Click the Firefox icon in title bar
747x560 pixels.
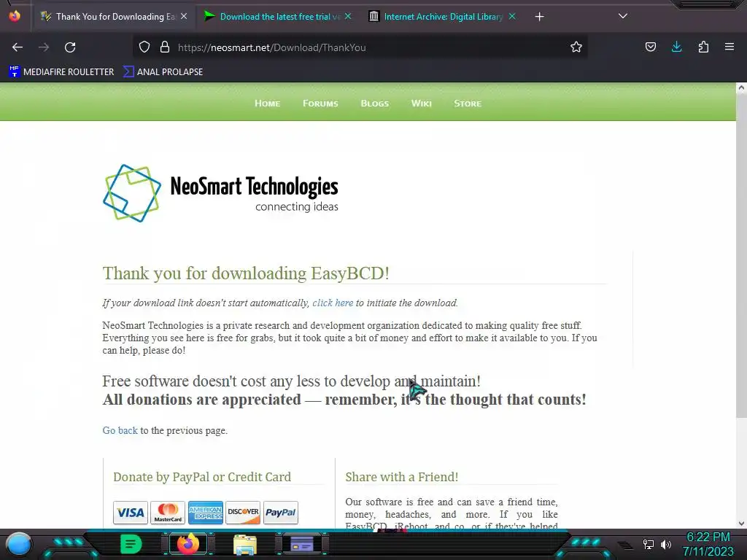coord(15,16)
